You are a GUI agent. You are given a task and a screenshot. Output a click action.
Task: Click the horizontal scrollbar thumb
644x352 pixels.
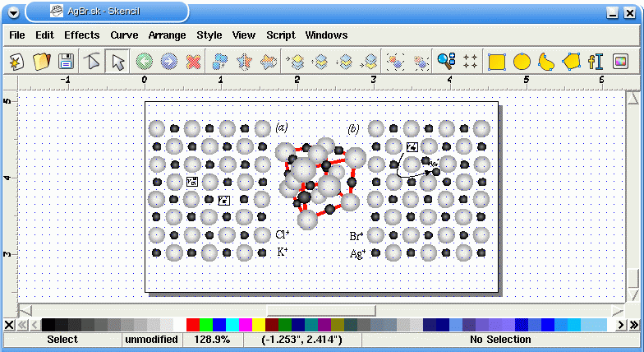(321, 310)
